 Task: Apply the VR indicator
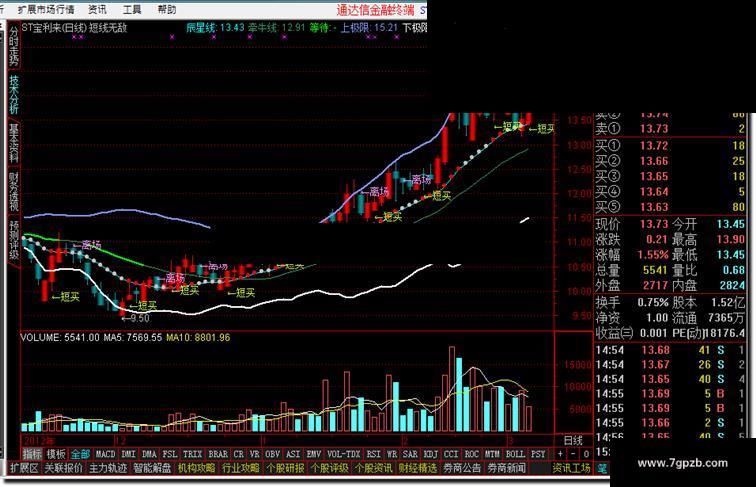tap(255, 454)
